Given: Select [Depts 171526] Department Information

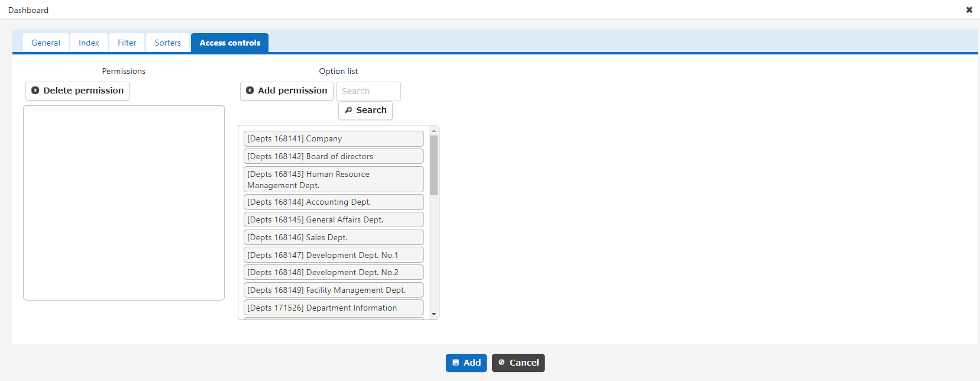Looking at the screenshot, I should 334,308.
